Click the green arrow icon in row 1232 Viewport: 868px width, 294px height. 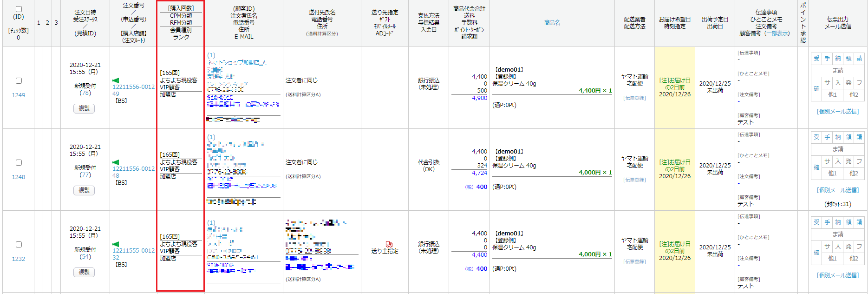pos(116,244)
